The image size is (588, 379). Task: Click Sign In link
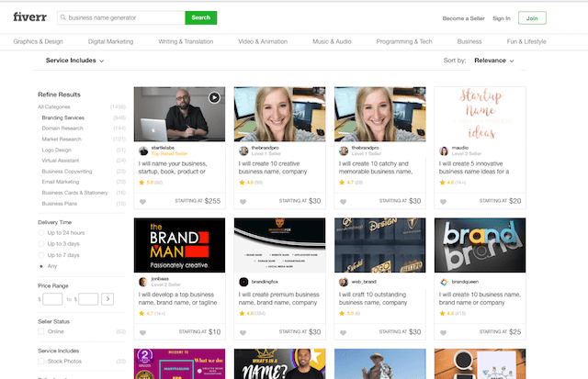coord(502,18)
